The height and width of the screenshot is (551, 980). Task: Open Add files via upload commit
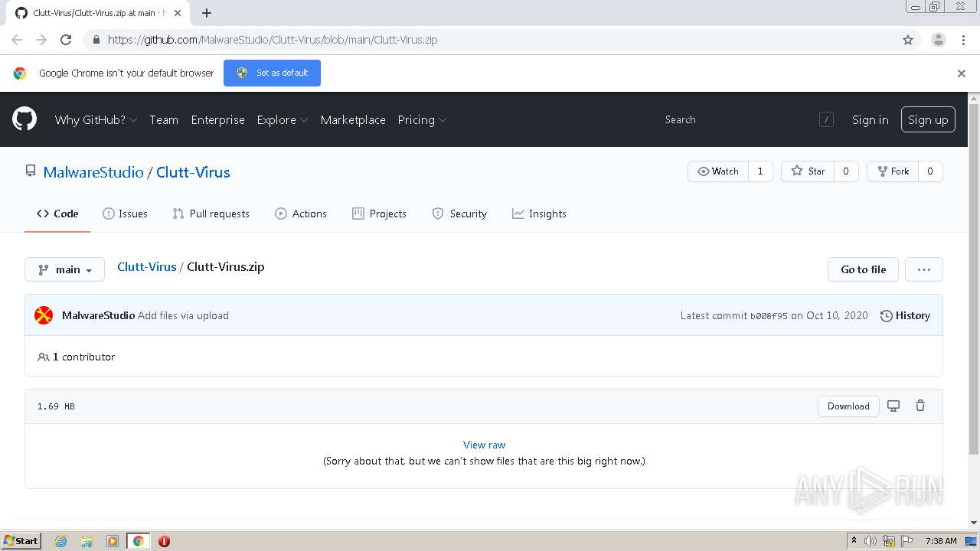183,315
